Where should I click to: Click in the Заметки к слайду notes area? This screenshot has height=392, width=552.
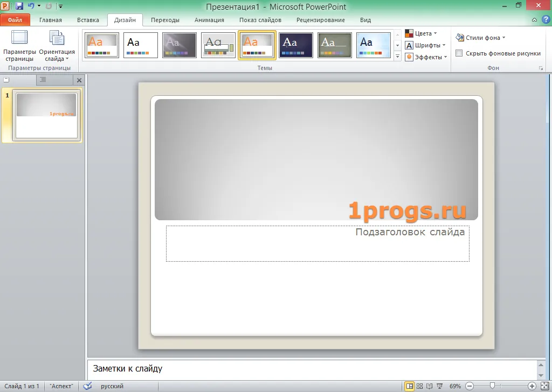click(x=312, y=369)
